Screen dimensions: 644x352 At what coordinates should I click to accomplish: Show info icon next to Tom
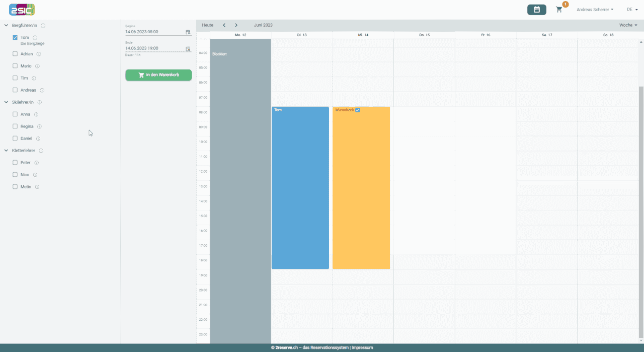35,38
